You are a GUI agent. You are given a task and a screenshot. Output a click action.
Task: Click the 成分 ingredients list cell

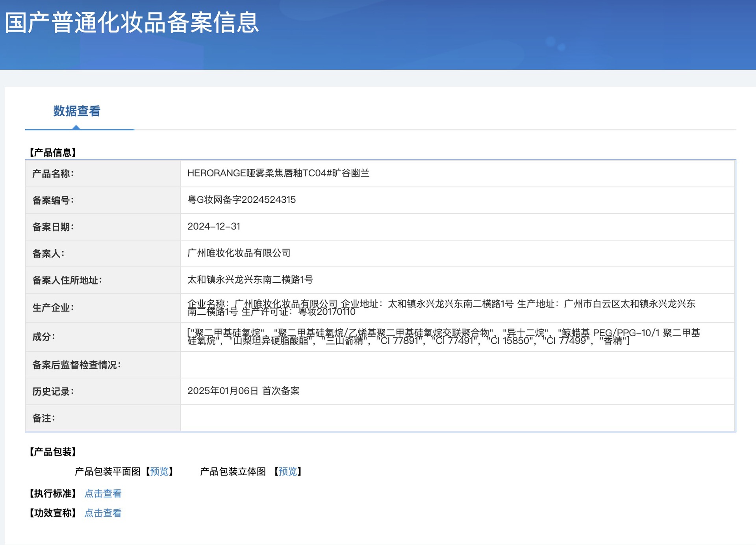[458, 337]
